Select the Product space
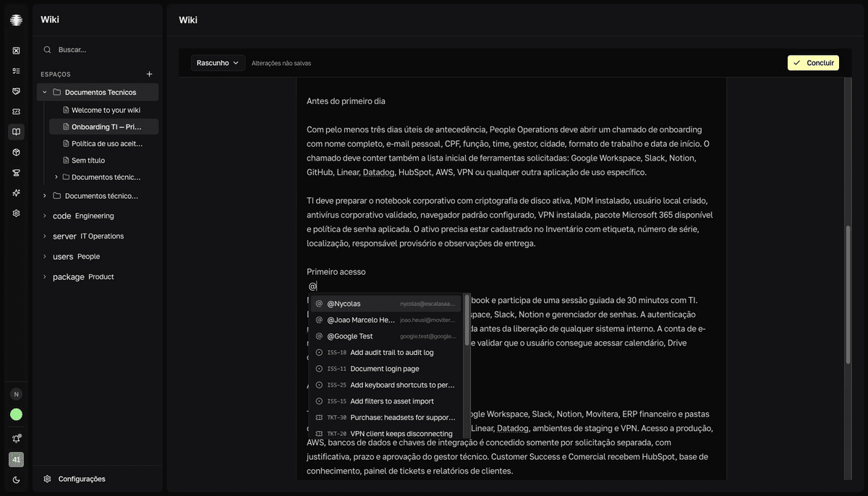The width and height of the screenshot is (868, 496). pyautogui.click(x=98, y=277)
